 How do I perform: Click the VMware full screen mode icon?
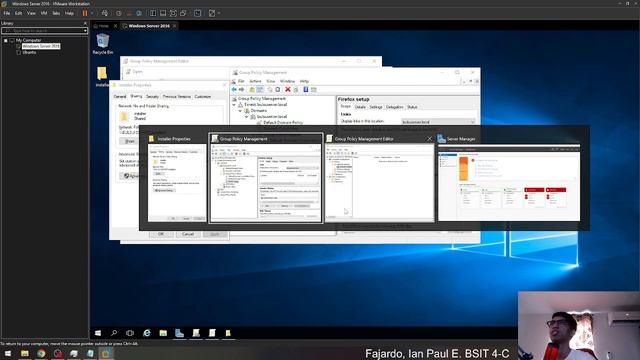[x=173, y=13]
